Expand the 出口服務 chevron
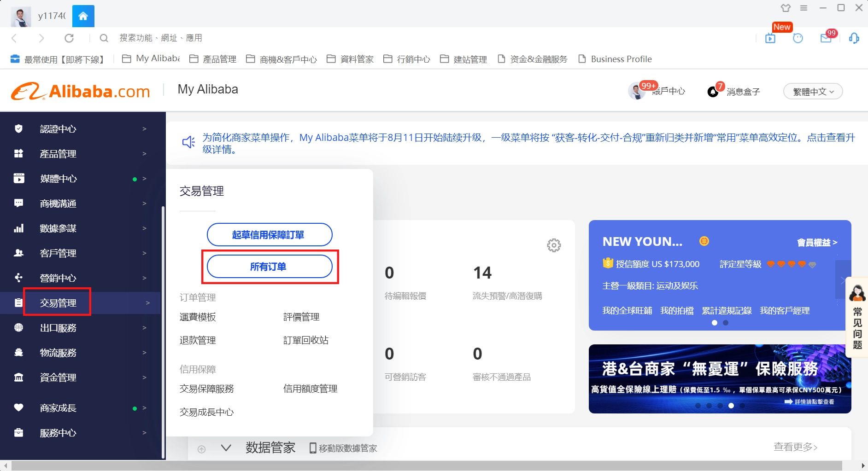 pos(144,328)
